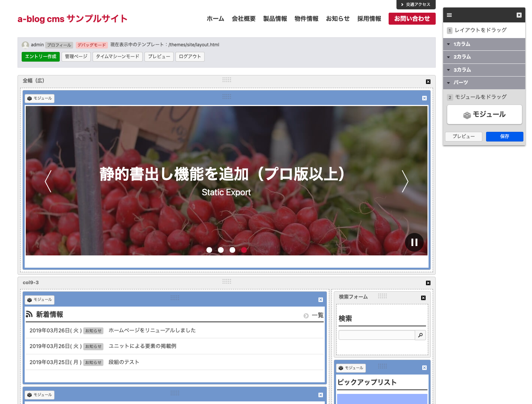Image resolution: width=532 pixels, height=404 pixels.
Task: Click into the 検索 text input field
Action: click(x=376, y=335)
